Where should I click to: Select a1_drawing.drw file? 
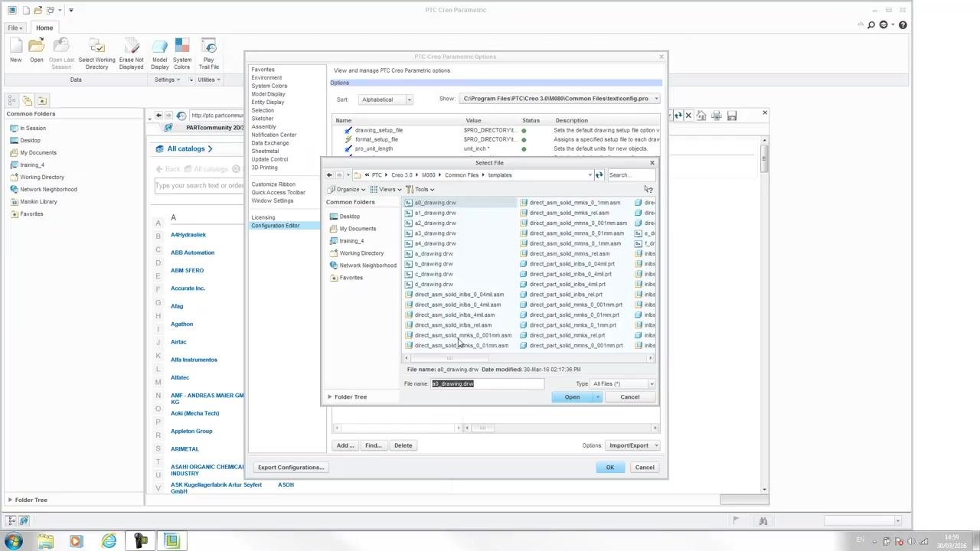[x=435, y=213]
